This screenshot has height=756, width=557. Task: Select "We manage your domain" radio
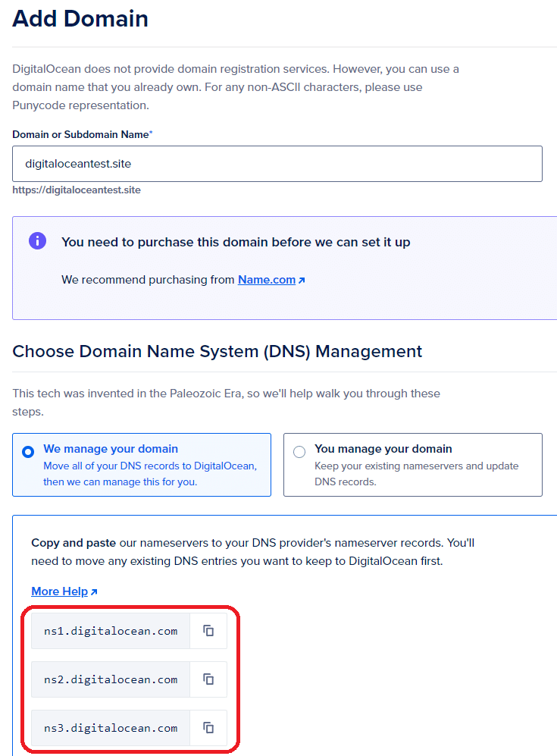(x=28, y=452)
